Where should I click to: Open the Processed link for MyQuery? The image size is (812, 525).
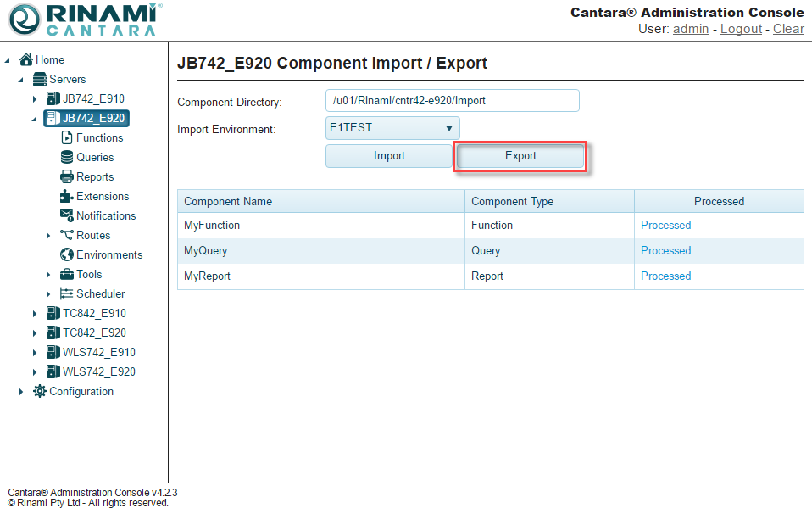(665, 250)
